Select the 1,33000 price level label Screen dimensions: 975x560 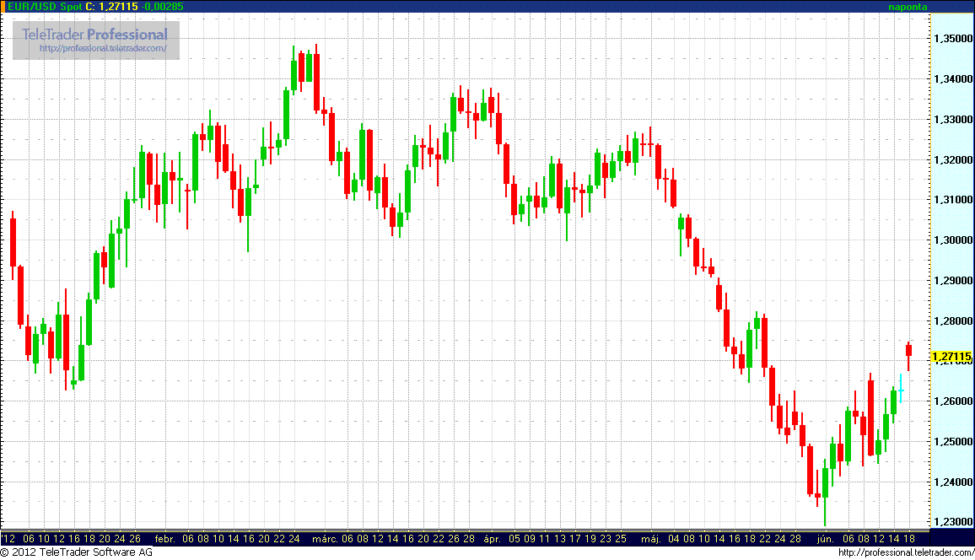[x=952, y=119]
